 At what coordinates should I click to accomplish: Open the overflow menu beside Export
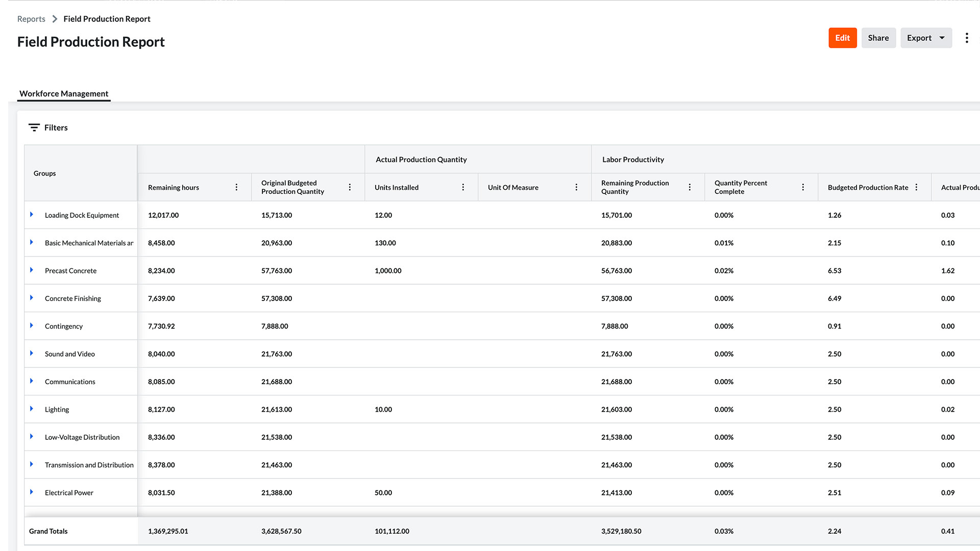click(x=967, y=38)
